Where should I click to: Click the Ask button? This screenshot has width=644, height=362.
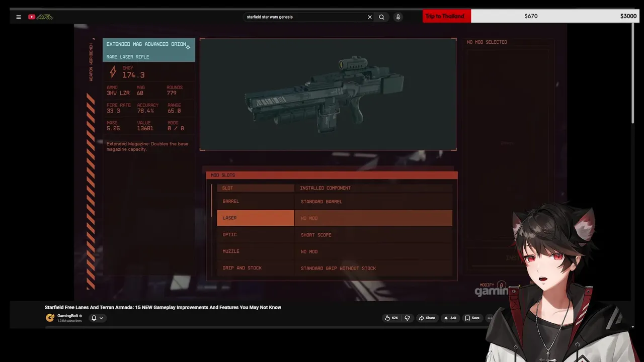(x=450, y=318)
